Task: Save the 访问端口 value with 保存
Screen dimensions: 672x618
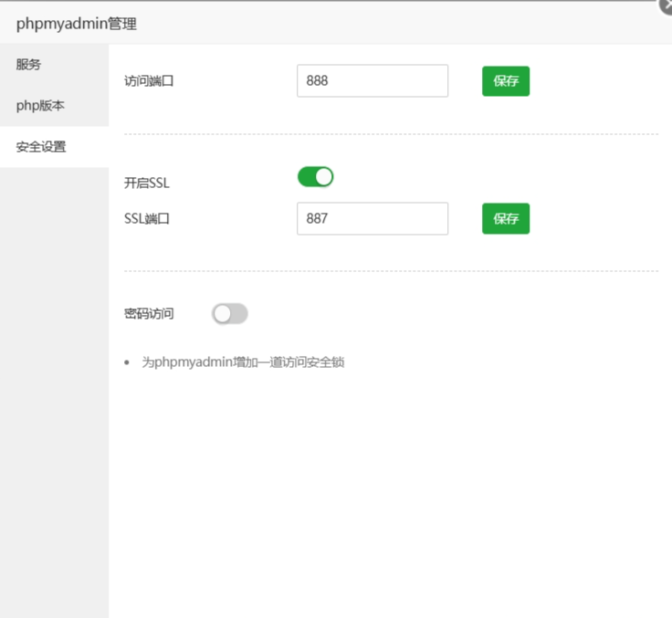Action: tap(506, 81)
